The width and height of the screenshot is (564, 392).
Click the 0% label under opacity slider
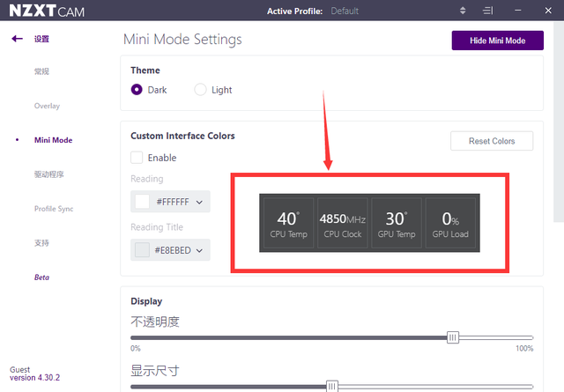136,348
